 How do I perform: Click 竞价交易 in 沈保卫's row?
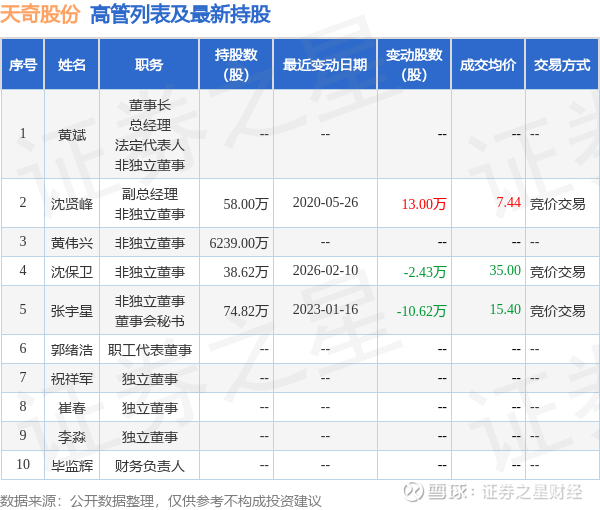click(x=558, y=272)
